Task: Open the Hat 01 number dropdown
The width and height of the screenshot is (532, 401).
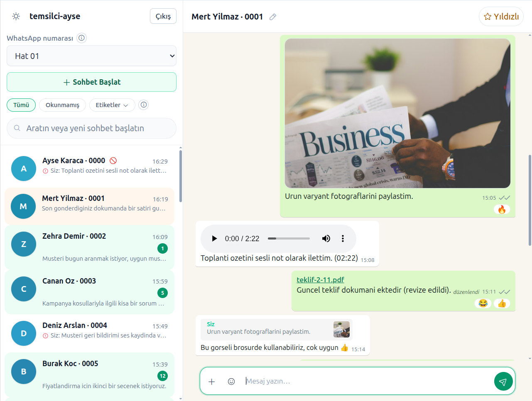Action: point(91,56)
